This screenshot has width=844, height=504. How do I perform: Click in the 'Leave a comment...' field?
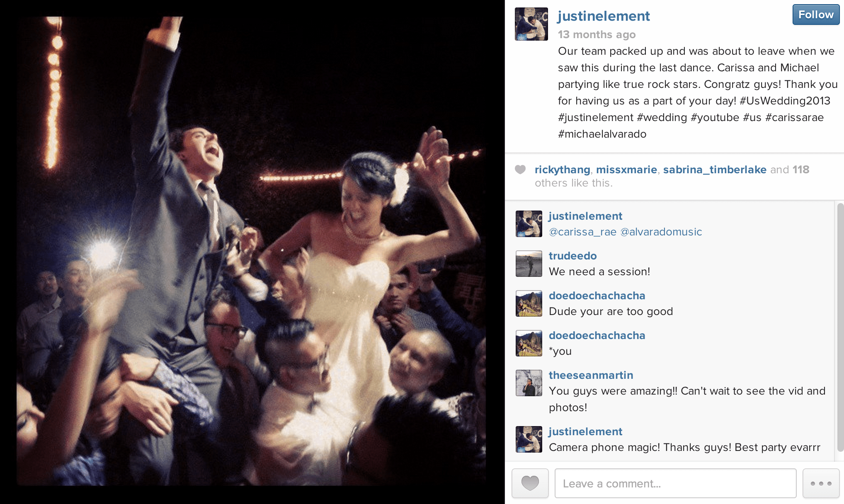click(x=676, y=483)
